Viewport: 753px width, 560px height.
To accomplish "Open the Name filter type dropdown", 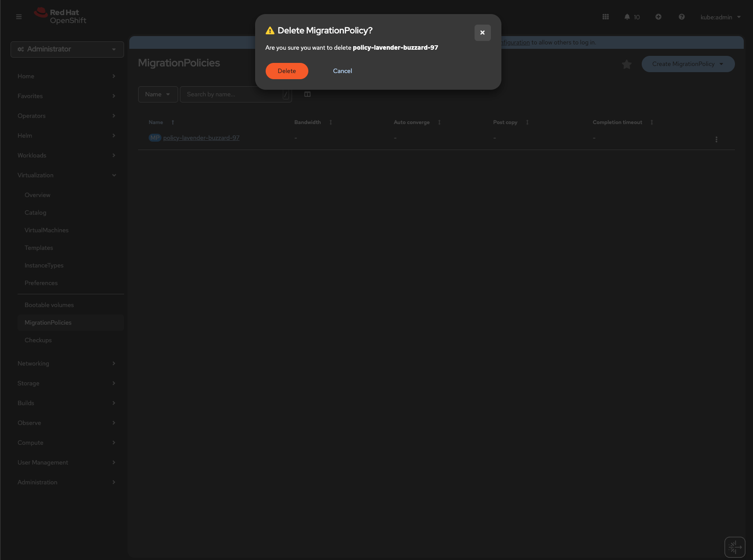I will (x=158, y=94).
